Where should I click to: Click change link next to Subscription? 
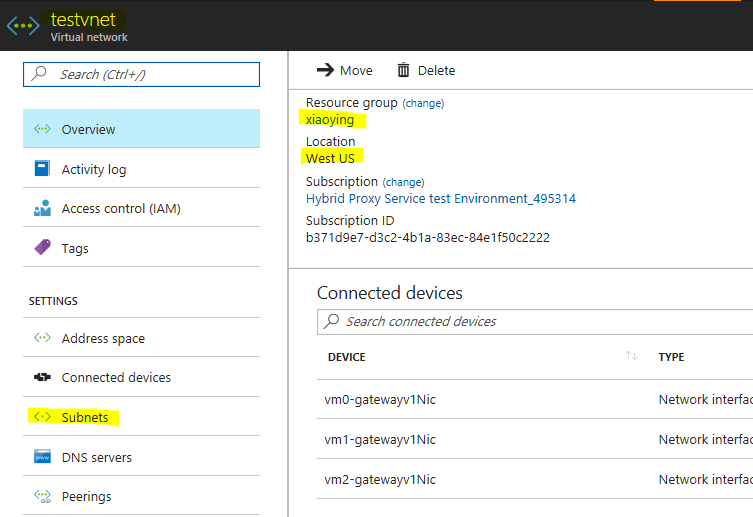point(403,182)
